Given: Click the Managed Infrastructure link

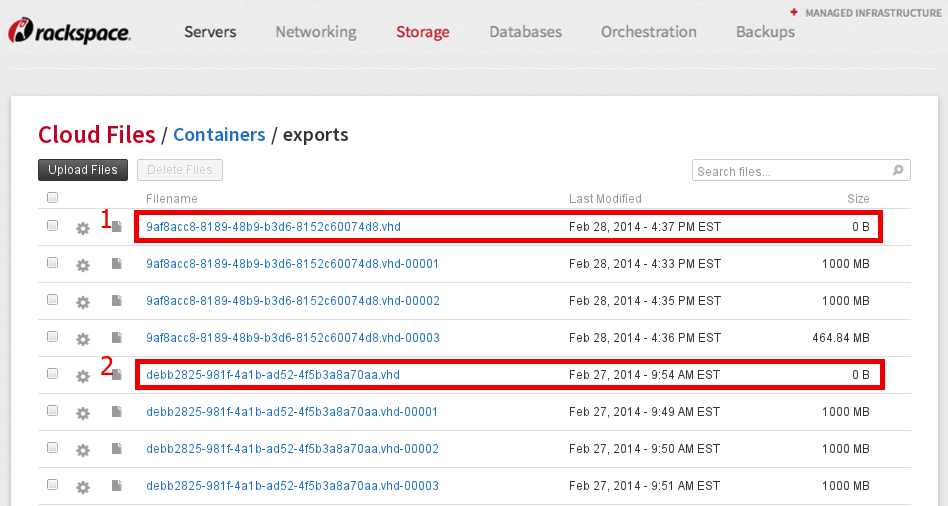Looking at the screenshot, I should pos(873,13).
